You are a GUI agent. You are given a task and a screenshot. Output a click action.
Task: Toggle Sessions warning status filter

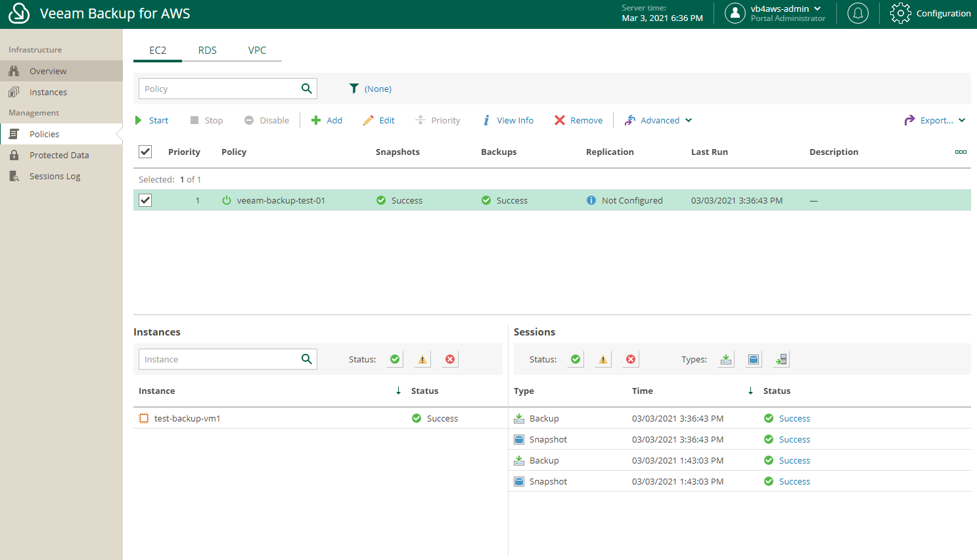point(603,359)
